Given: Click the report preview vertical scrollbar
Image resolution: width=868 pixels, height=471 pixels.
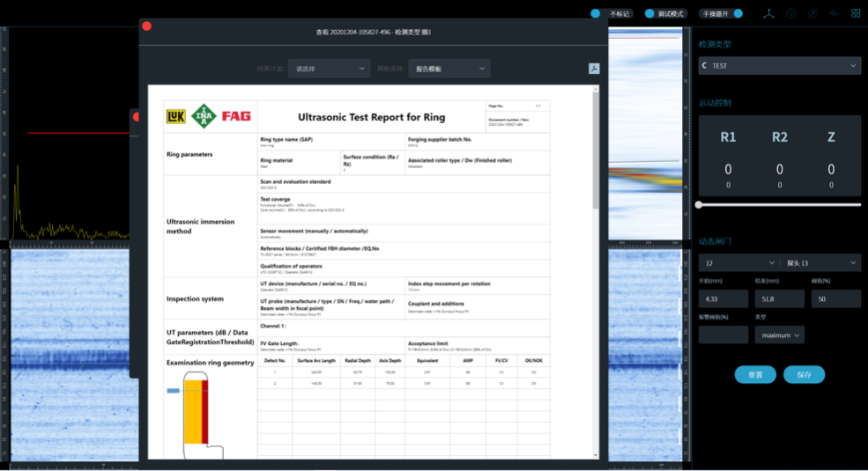Looking at the screenshot, I should click(596, 151).
